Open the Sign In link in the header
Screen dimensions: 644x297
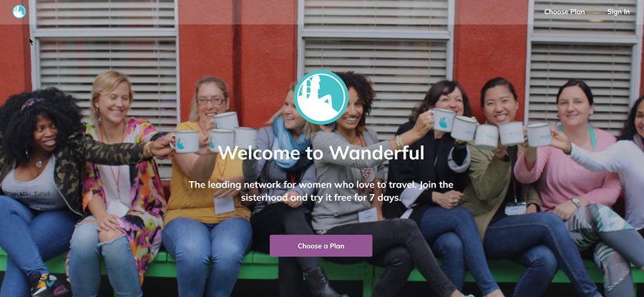click(618, 12)
